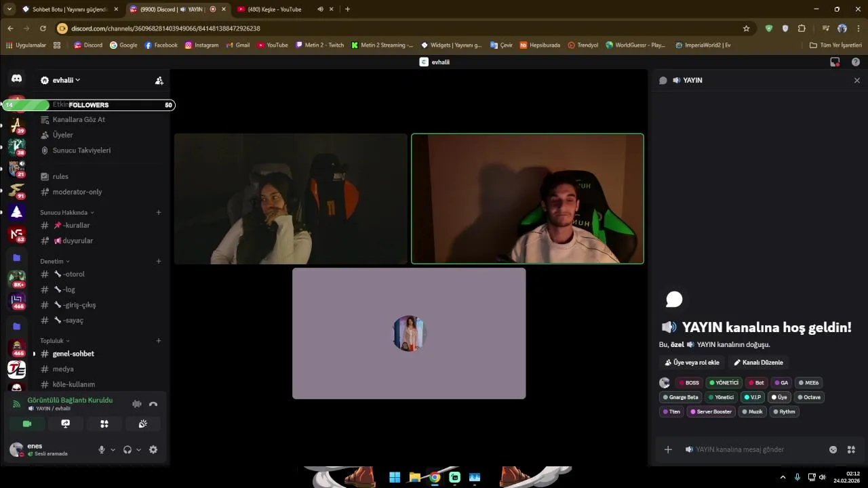Click Kanalı Düzenle button
This screenshot has width=868, height=488.
(758, 363)
